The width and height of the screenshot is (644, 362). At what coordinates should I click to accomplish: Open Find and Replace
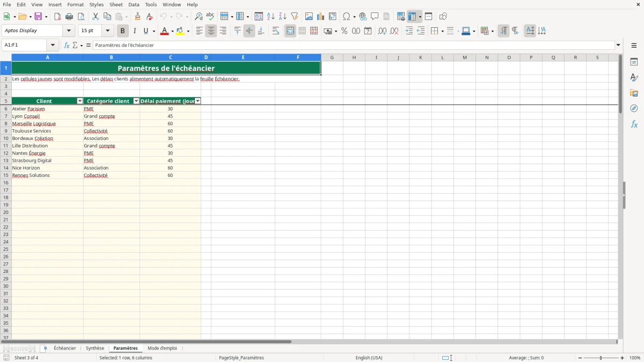point(199,17)
